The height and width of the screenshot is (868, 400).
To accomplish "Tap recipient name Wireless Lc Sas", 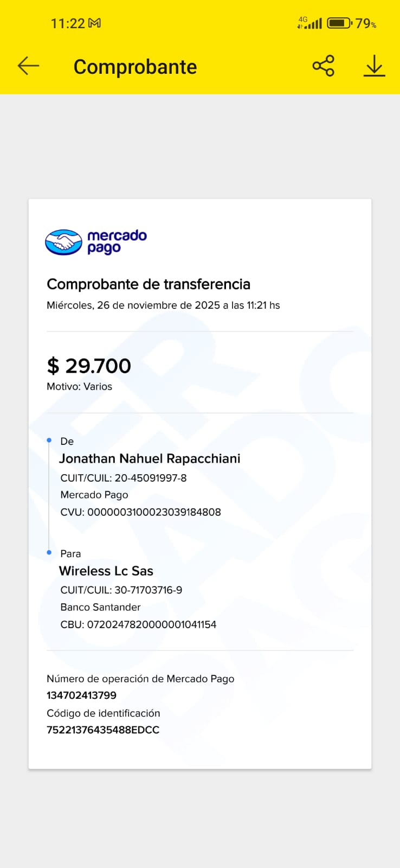I will click(106, 571).
